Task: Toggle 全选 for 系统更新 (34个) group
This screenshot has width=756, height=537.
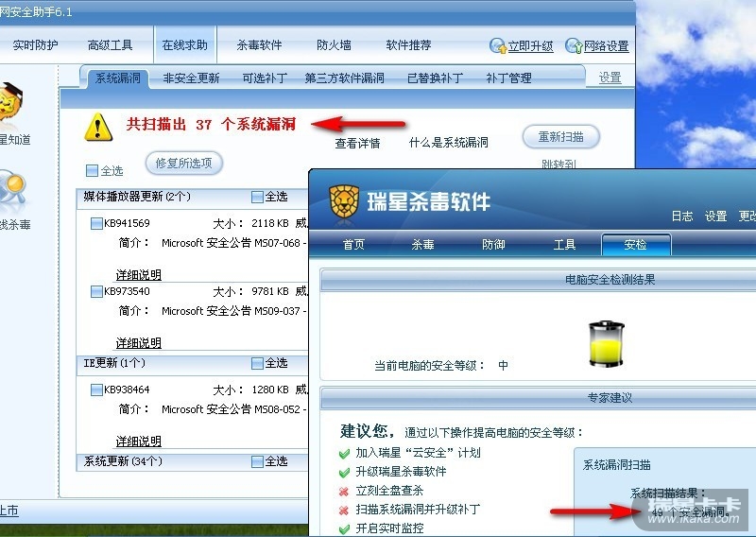Action: tap(257, 461)
